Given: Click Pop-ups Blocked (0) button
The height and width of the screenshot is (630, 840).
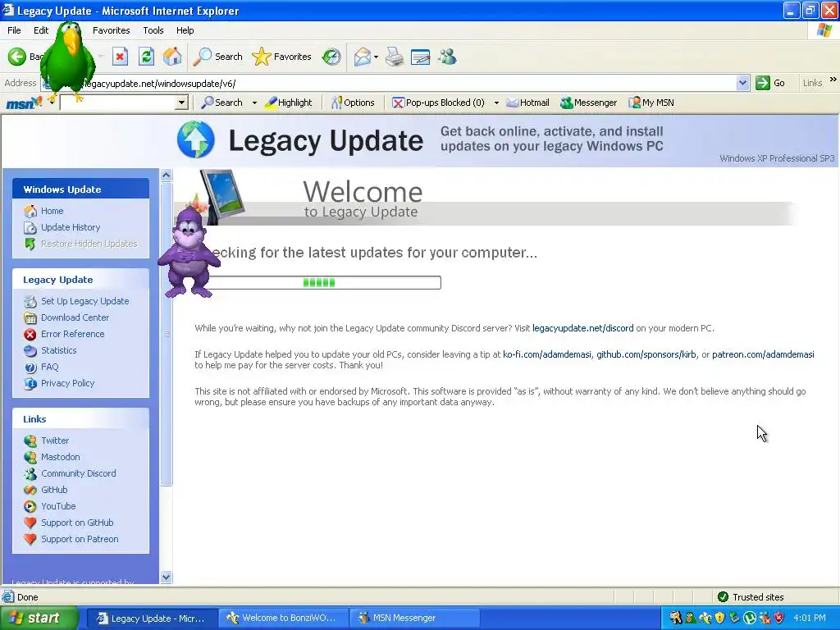Looking at the screenshot, I should (438, 103).
